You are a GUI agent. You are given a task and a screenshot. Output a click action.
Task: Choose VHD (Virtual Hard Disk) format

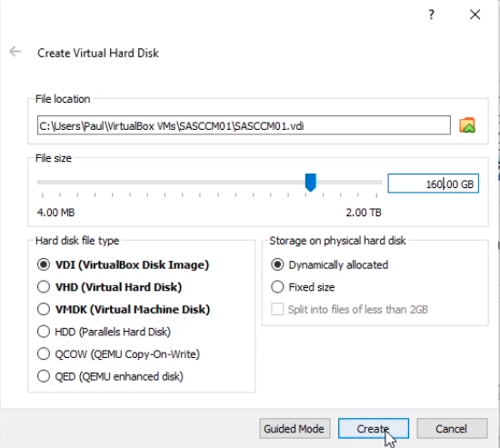coord(44,287)
